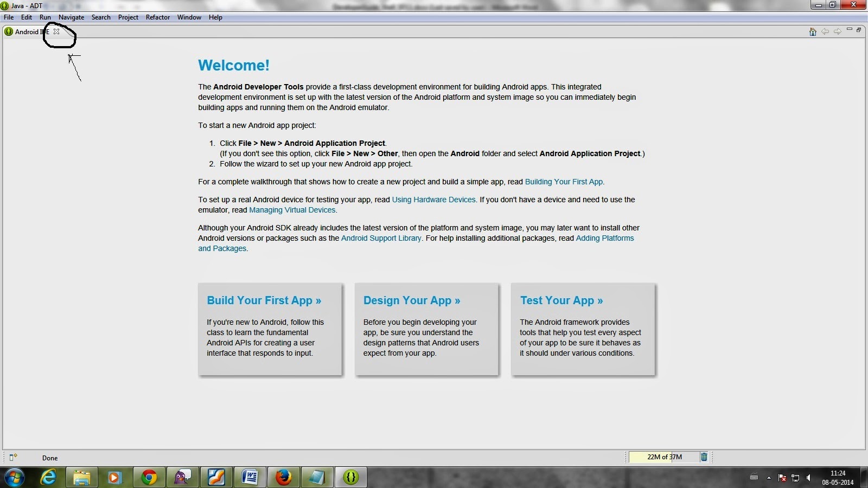The height and width of the screenshot is (488, 868).
Task: Open Windows Media Player from taskbar
Action: 114,478
